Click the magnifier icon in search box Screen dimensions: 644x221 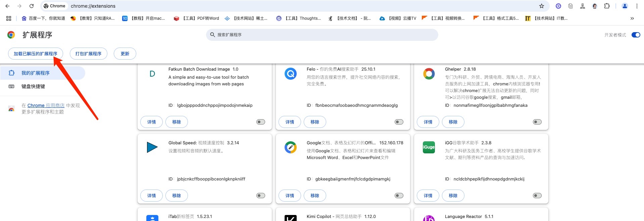point(212,35)
